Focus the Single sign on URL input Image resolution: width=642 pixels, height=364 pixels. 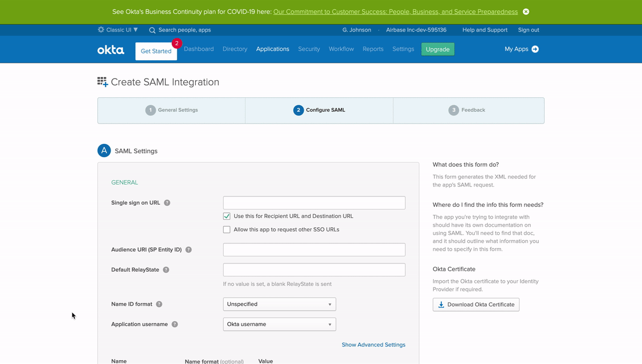tap(314, 203)
